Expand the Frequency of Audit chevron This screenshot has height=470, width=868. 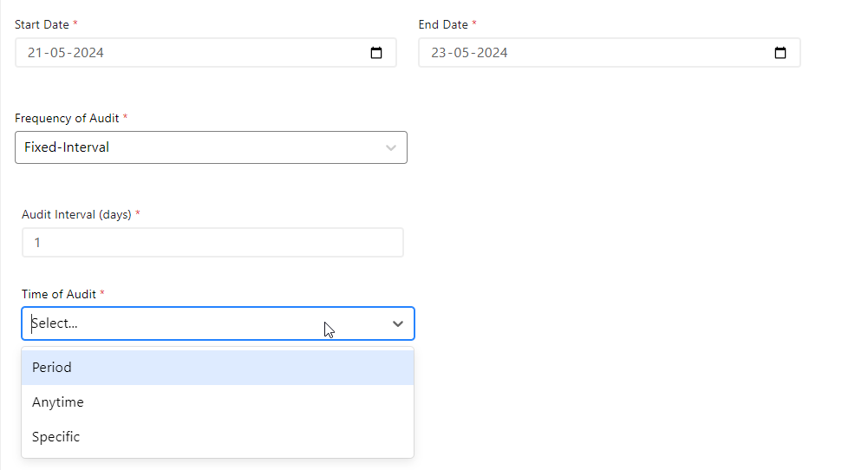pos(391,147)
